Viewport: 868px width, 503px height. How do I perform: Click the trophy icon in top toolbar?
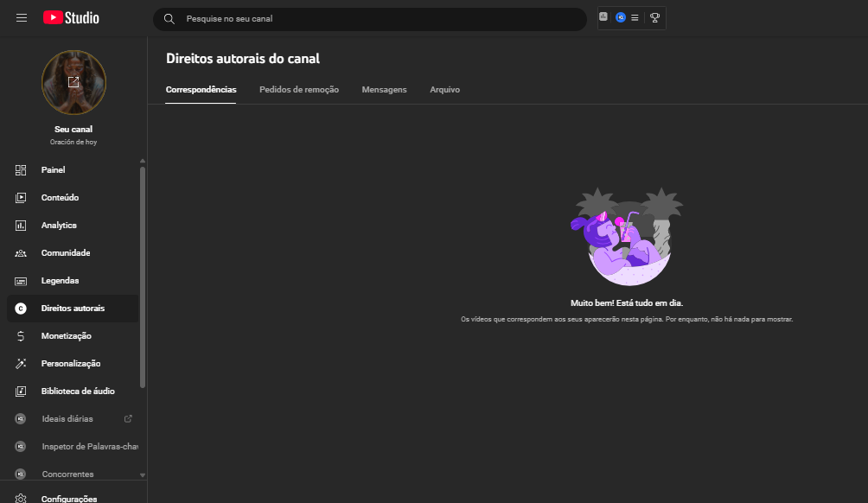654,17
